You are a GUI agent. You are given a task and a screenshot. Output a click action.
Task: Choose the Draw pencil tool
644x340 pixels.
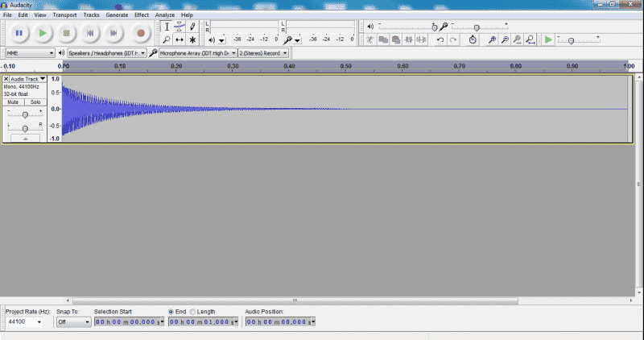click(192, 27)
